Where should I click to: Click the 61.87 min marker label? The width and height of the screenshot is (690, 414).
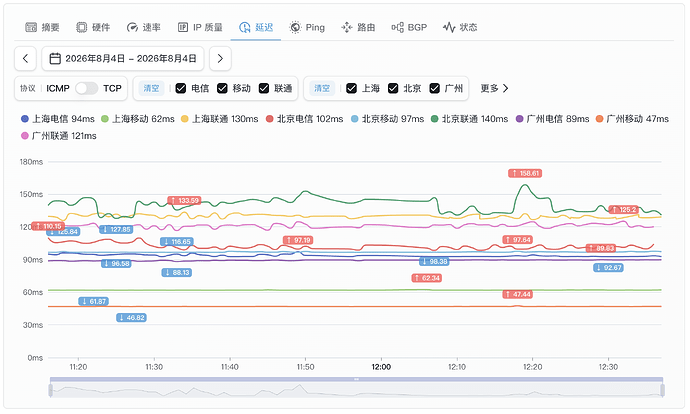(94, 301)
